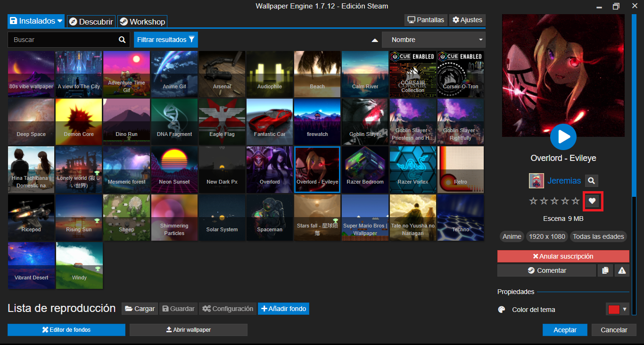The height and width of the screenshot is (345, 644).
Task: Select the A view to The City wallpaper
Action: pos(79,74)
